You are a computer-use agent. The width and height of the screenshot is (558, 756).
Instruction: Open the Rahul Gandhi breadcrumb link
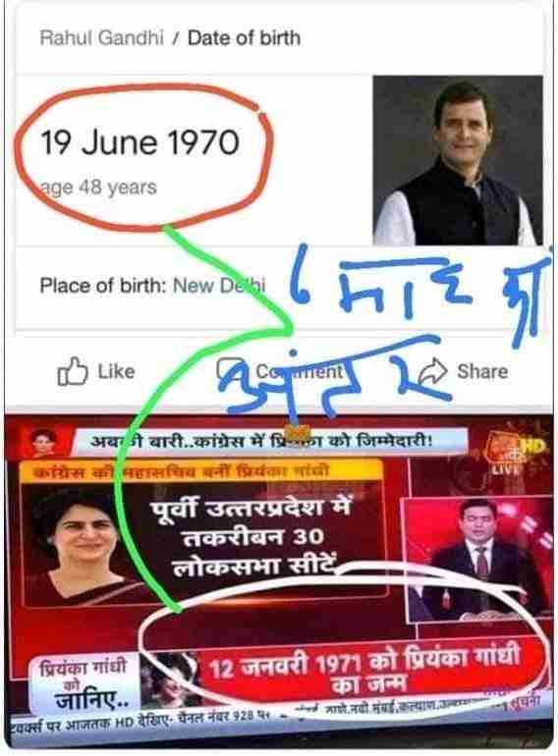[x=102, y=37]
